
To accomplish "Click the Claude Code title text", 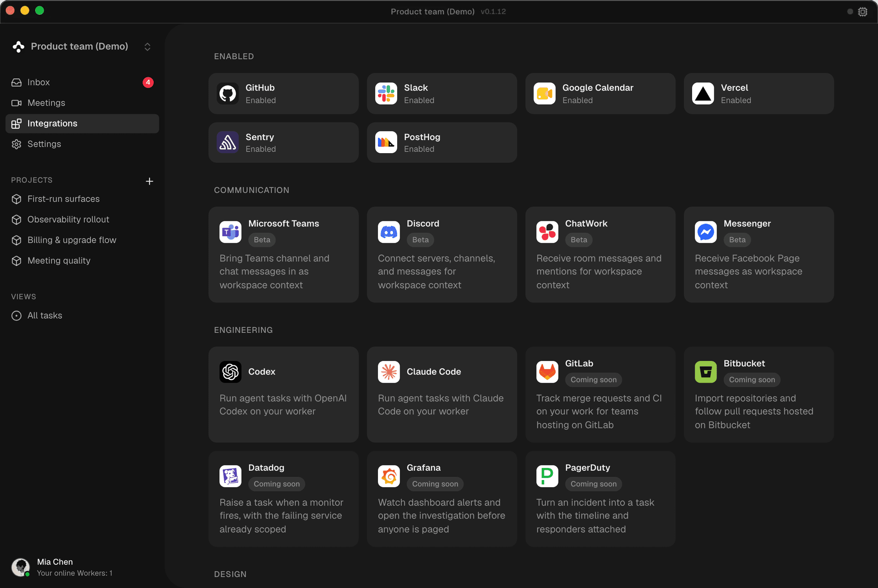I will tap(434, 372).
